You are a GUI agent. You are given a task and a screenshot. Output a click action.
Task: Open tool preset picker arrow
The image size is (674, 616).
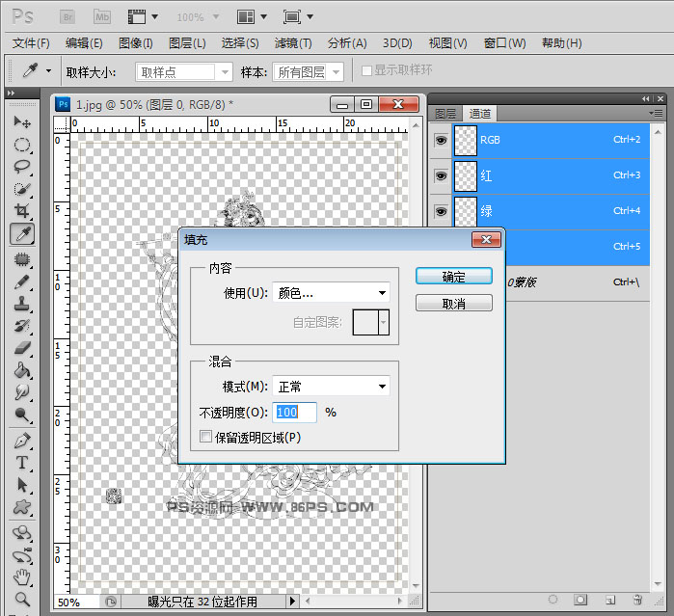tap(48, 70)
